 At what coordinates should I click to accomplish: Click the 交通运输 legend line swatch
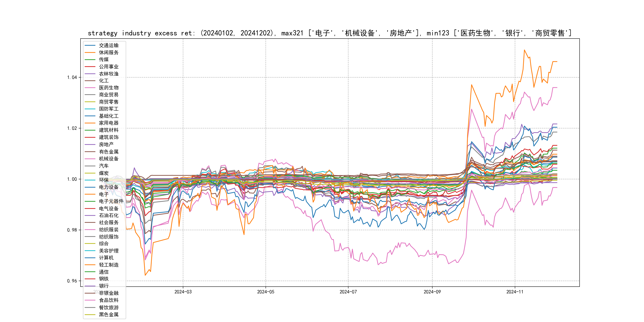(x=90, y=46)
